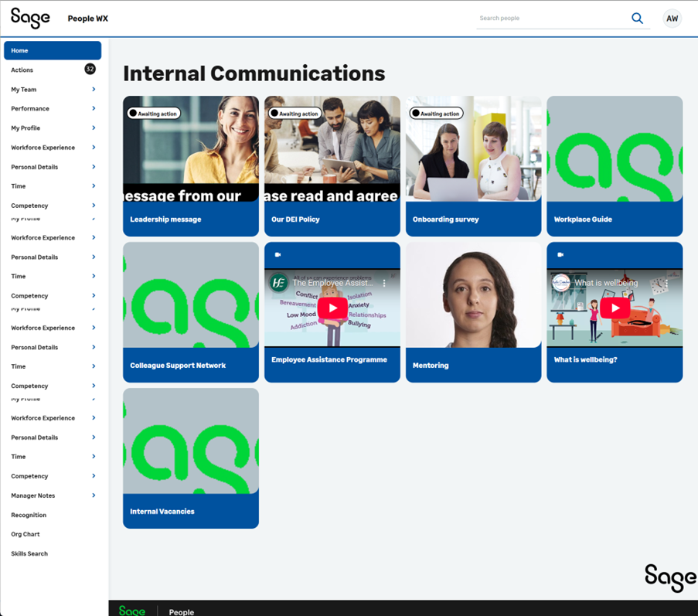Screen dimensions: 698x616
Task: Expand the My Team sidebar chevron
Action: [x=94, y=90]
